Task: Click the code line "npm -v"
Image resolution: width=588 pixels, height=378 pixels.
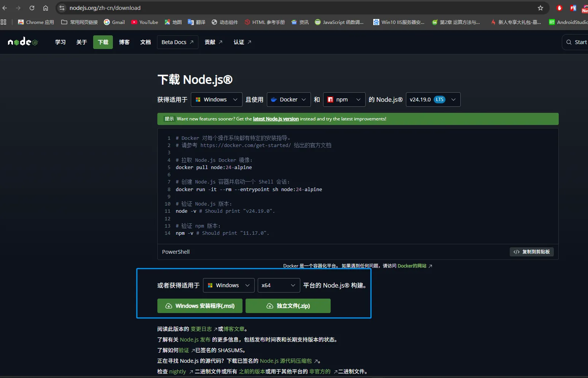Action: tap(222, 233)
